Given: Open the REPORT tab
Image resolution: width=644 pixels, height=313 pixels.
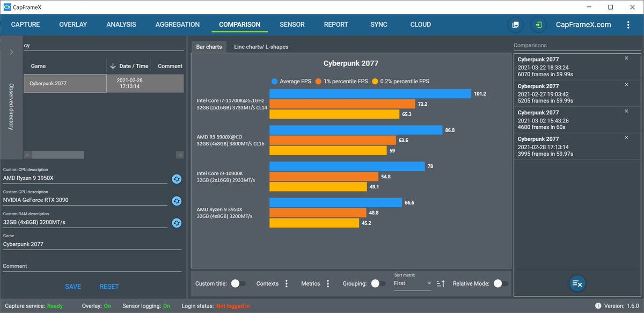Looking at the screenshot, I should [336, 25].
